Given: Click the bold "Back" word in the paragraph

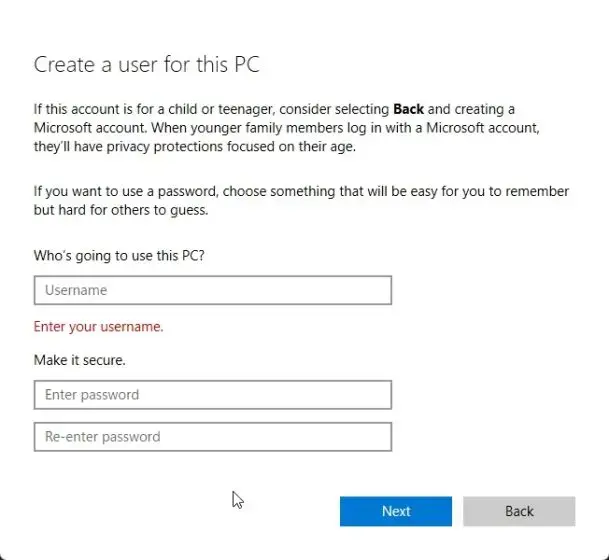Looking at the screenshot, I should (409, 108).
